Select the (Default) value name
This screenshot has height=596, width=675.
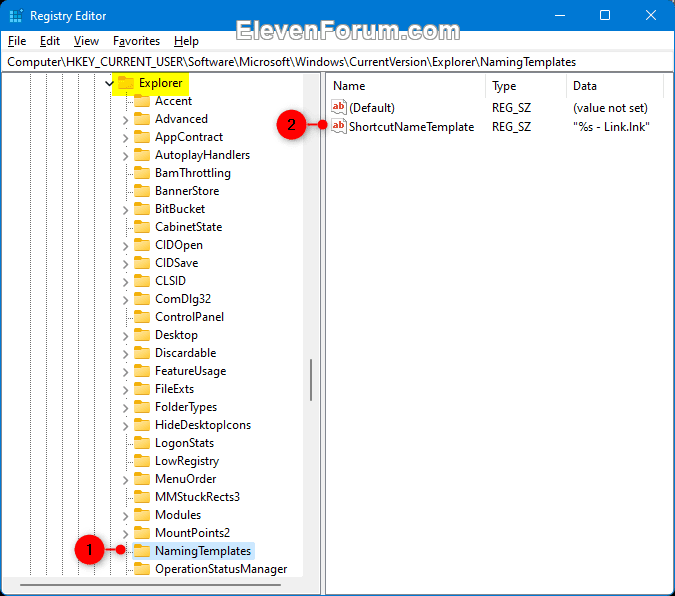372,108
